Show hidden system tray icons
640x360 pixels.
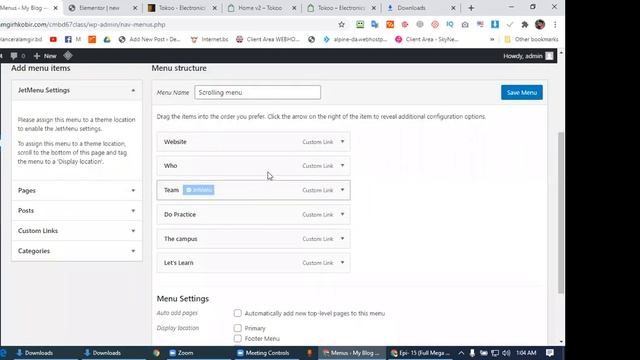(x=461, y=353)
